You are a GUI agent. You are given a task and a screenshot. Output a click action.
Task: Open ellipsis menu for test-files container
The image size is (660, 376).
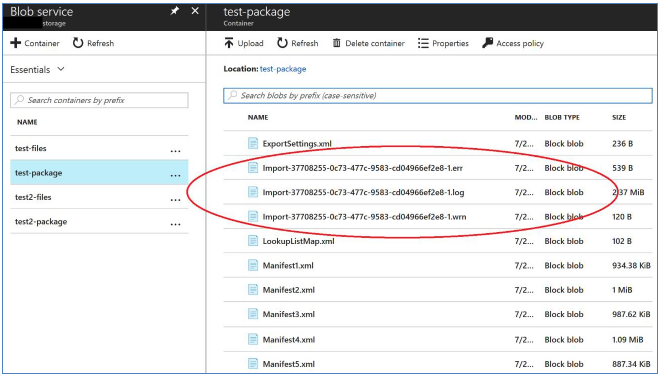pos(176,151)
